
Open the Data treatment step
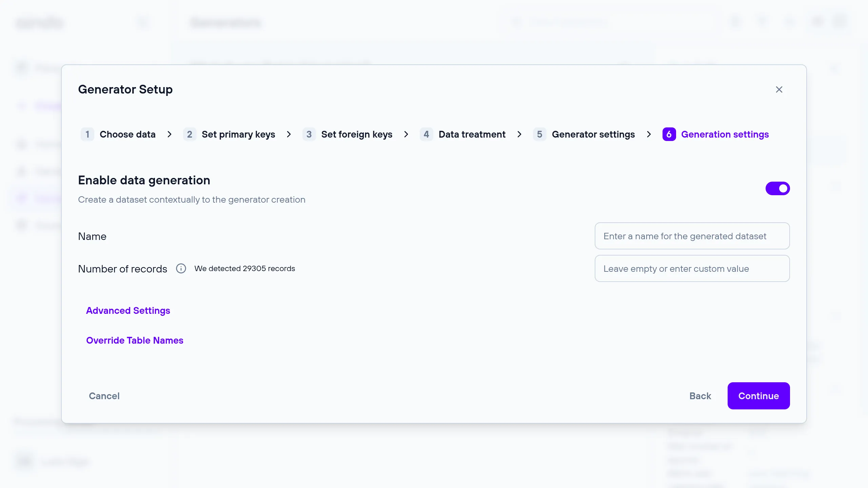[472, 134]
